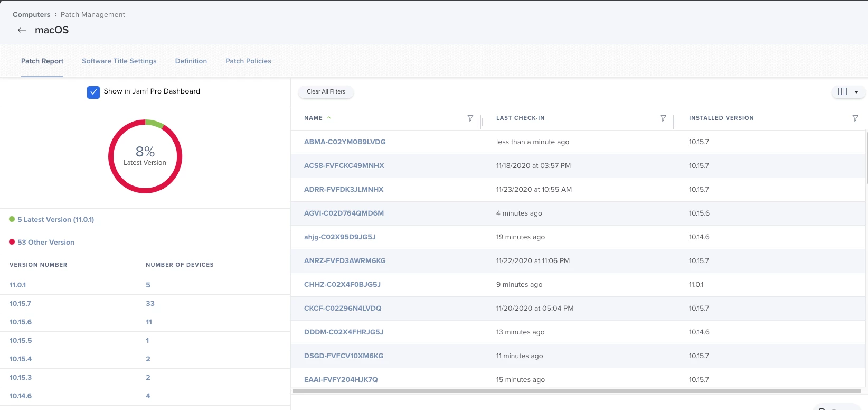Click the back arrow next to macOS
The width and height of the screenshot is (868, 410).
[22, 30]
